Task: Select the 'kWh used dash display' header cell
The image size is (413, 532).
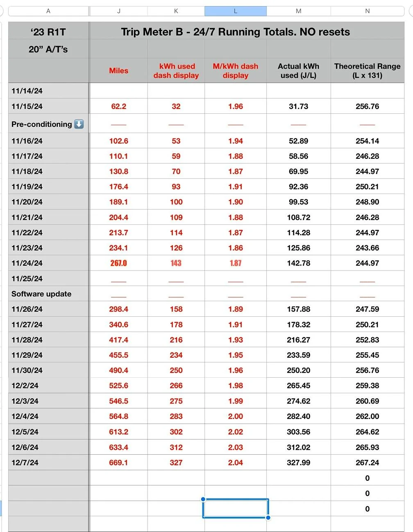Action: tap(176, 71)
